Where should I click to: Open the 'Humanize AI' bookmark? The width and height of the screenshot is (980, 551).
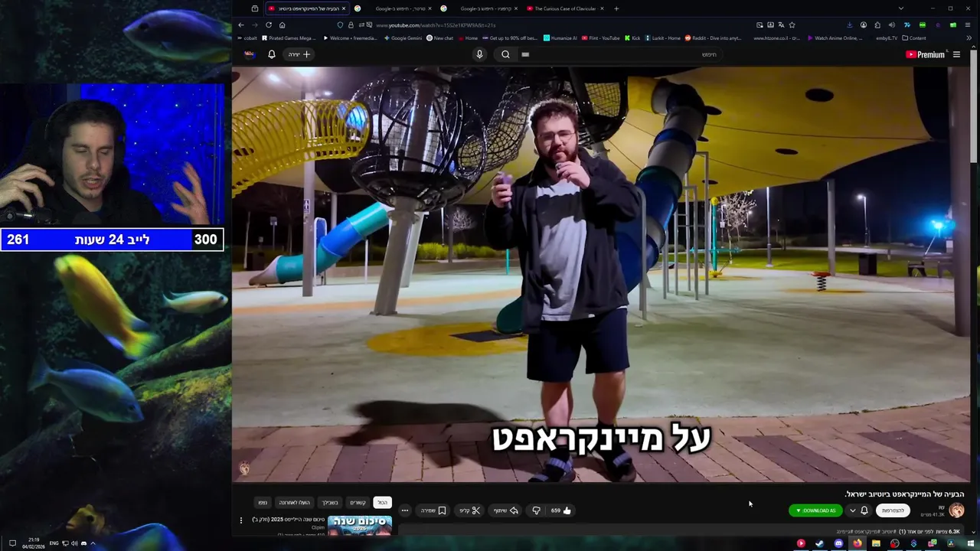coord(560,38)
